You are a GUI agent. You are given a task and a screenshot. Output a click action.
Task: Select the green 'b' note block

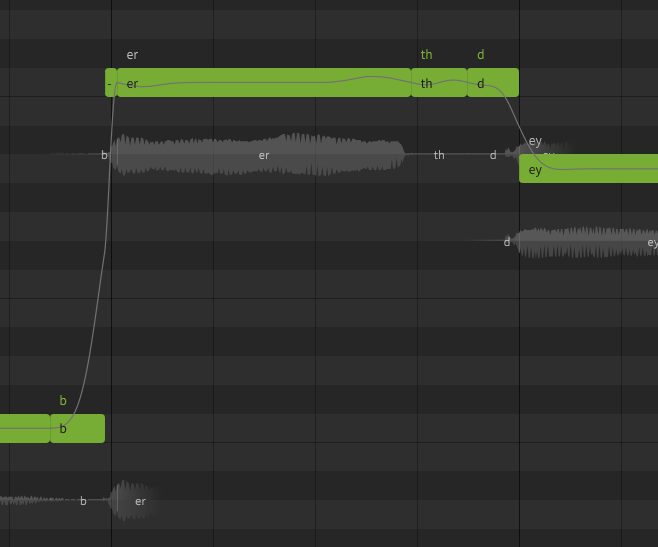(x=78, y=428)
